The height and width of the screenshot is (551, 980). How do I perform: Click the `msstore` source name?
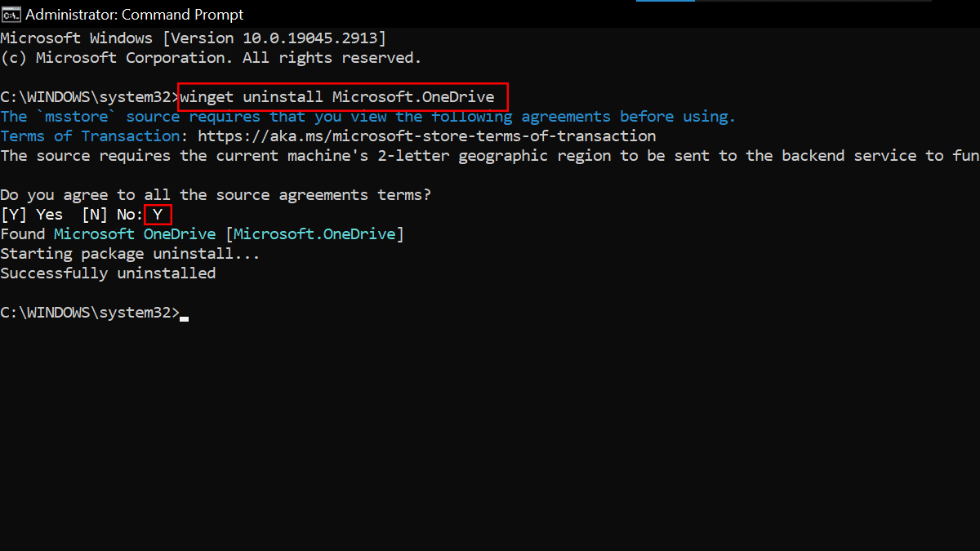click(x=77, y=117)
